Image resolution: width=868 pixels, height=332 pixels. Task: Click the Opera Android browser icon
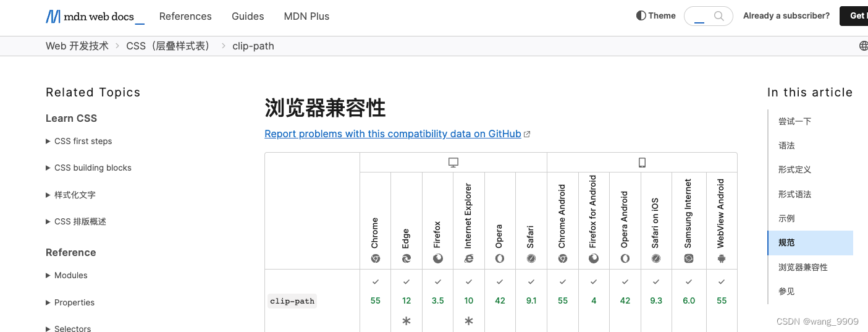pos(625,258)
